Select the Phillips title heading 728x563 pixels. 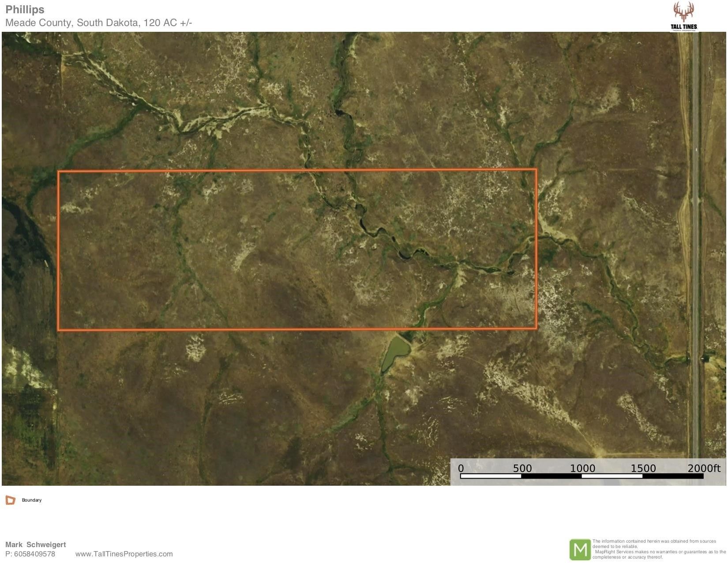point(24,9)
